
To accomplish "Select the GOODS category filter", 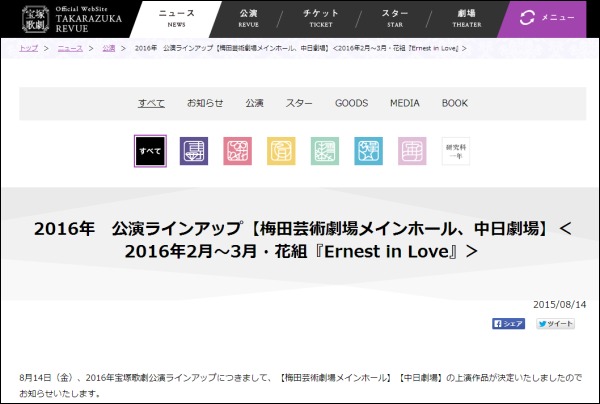I will tap(351, 103).
